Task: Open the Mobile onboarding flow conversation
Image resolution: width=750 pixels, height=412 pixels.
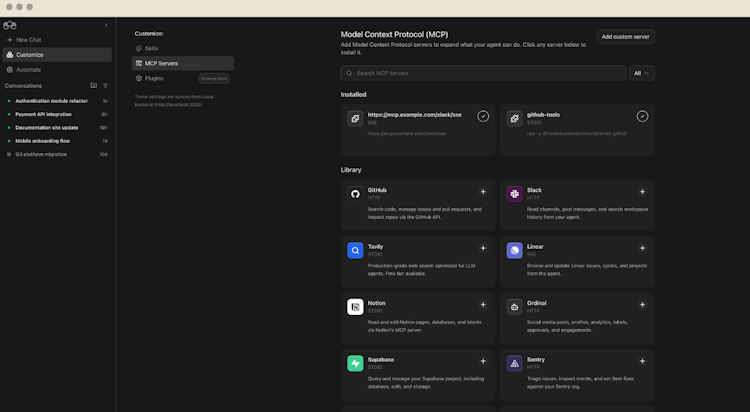Action: [57, 141]
